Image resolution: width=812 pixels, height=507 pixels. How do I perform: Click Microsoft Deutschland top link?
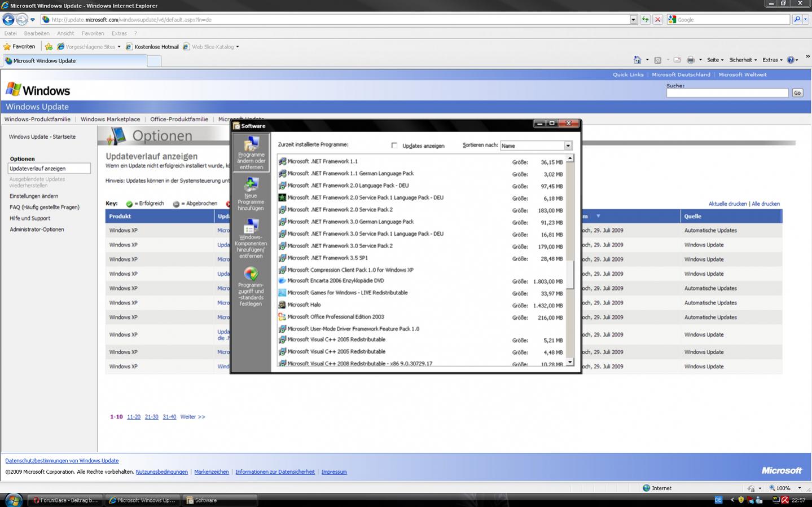pyautogui.click(x=681, y=74)
